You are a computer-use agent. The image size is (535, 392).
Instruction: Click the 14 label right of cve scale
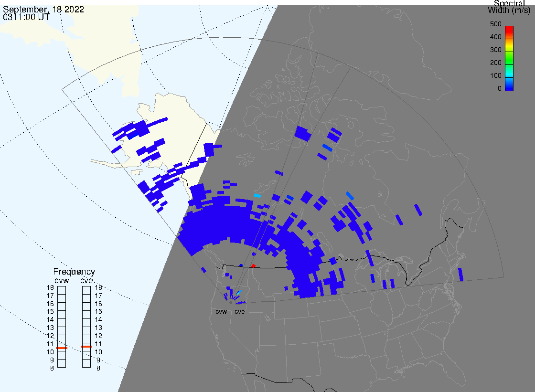tap(98, 320)
